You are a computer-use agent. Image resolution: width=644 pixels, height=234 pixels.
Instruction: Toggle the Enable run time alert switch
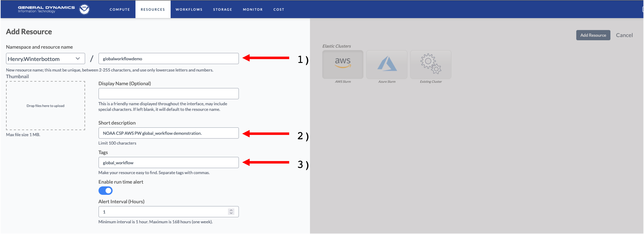point(105,191)
